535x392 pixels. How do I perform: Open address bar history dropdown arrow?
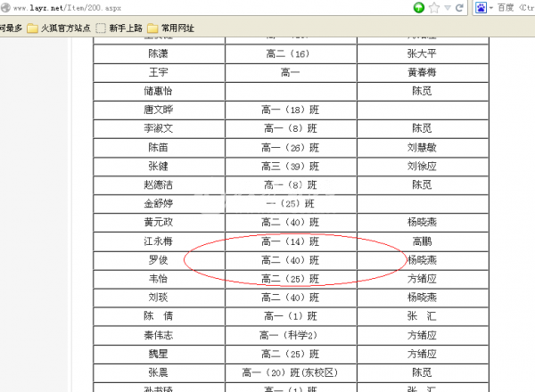tap(448, 7)
